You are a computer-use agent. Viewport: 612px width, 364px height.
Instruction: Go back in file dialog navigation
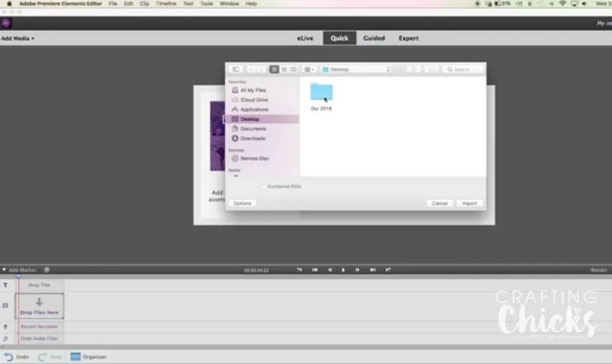pos(251,69)
